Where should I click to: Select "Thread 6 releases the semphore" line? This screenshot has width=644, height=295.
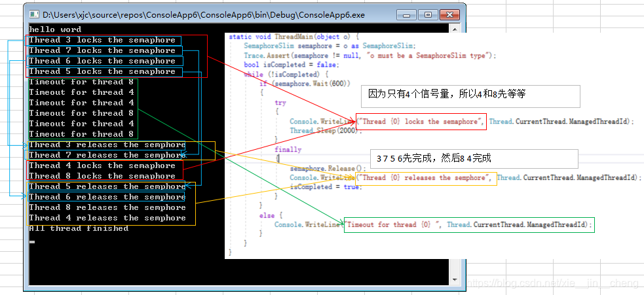[107, 197]
